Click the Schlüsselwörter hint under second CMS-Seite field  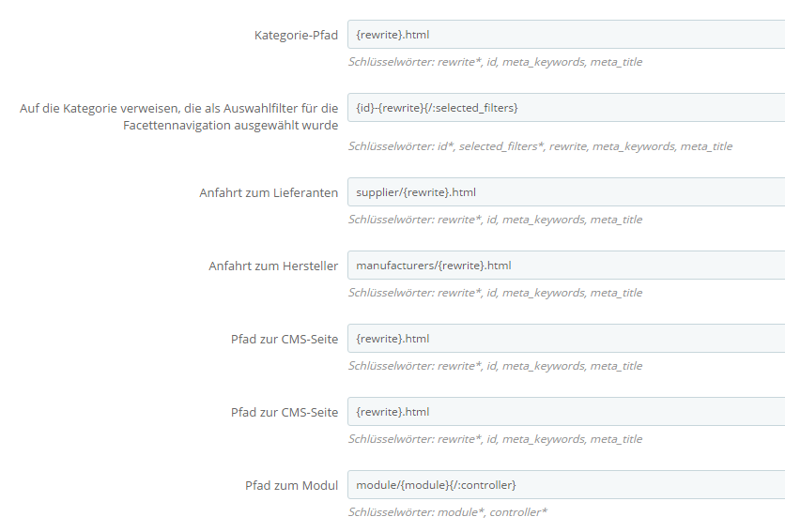[x=495, y=439]
